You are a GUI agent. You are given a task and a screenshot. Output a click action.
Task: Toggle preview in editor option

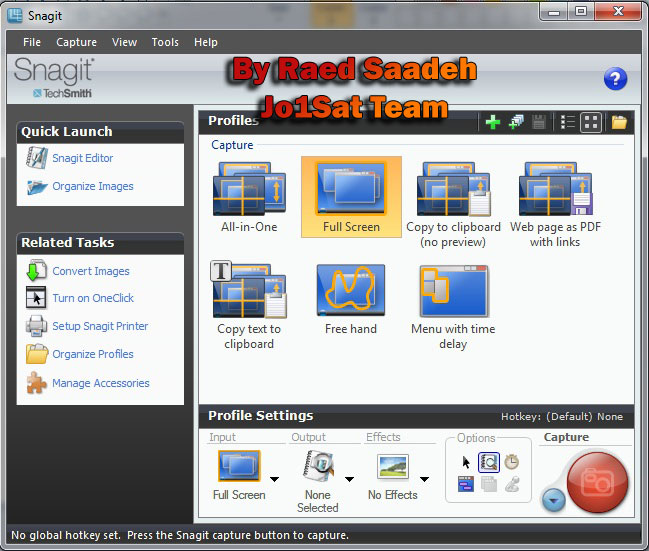point(488,462)
